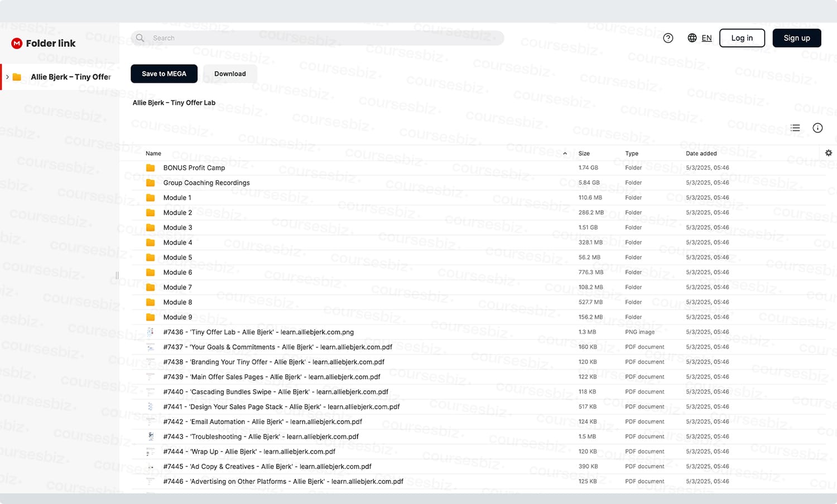This screenshot has width=837, height=504.
Task: Select the Module 7 folder name
Action: pos(177,287)
